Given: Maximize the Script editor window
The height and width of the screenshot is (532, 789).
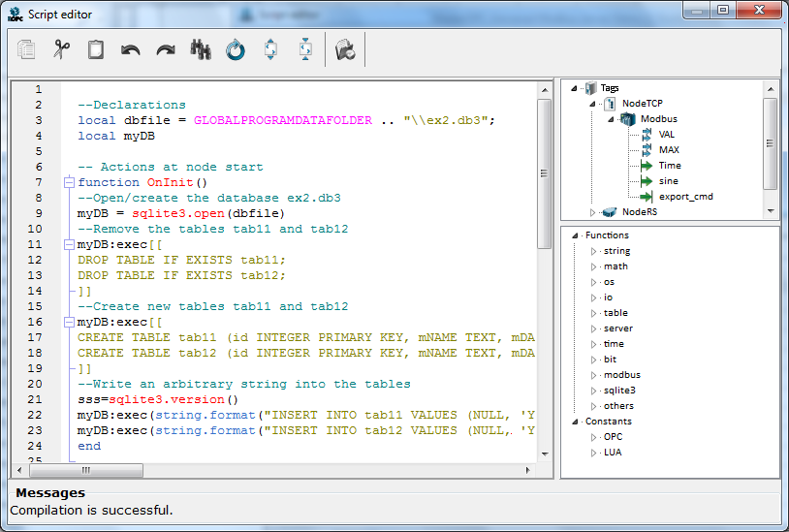Looking at the screenshot, I should pos(723,10).
